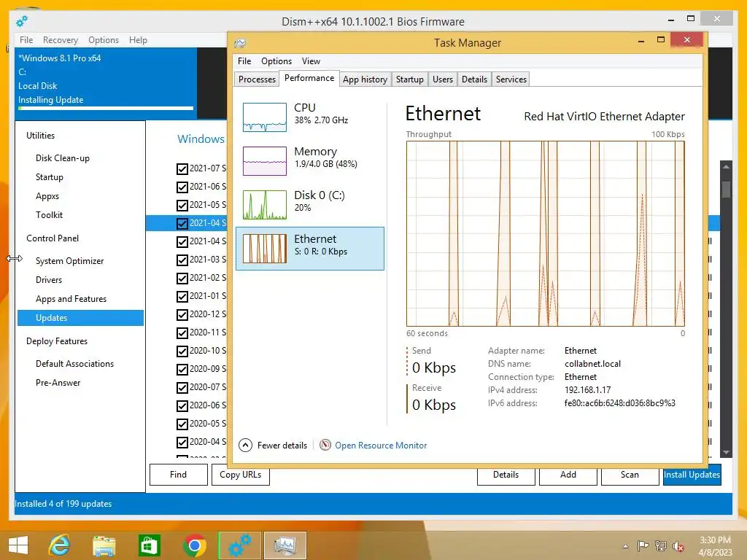The height and width of the screenshot is (560, 747).
Task: Click the Resource Monitor gauge icon
Action: coord(325,445)
